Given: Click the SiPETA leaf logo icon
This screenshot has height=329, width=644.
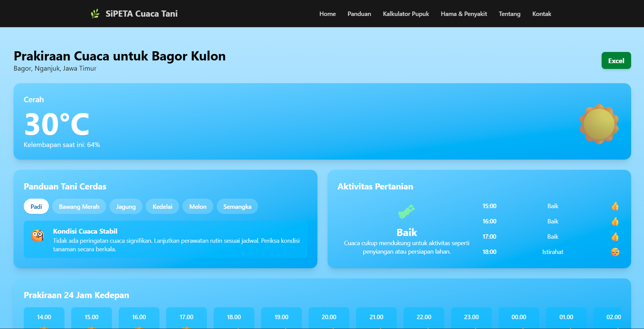Looking at the screenshot, I should (95, 14).
